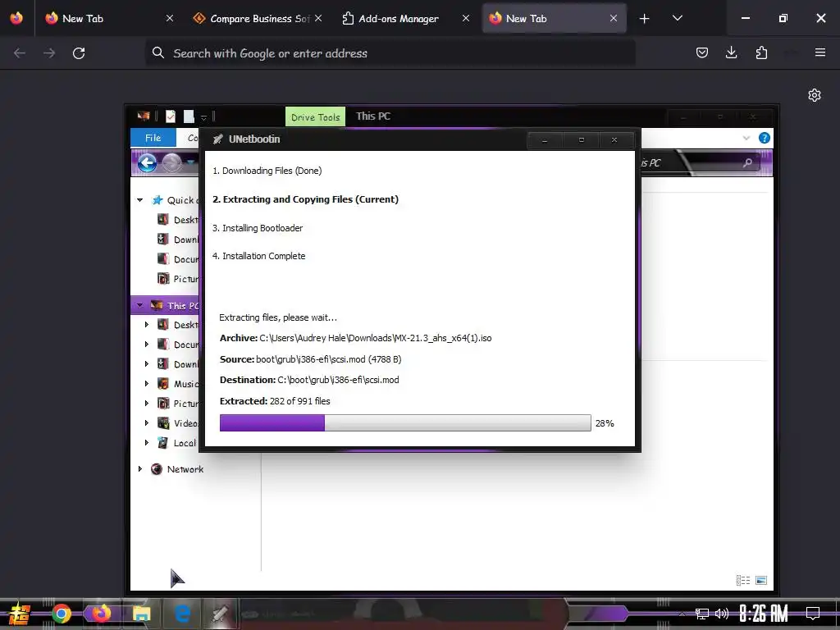Focus the Search with Google address bar
Image resolution: width=840 pixels, height=630 pixels.
[x=390, y=53]
